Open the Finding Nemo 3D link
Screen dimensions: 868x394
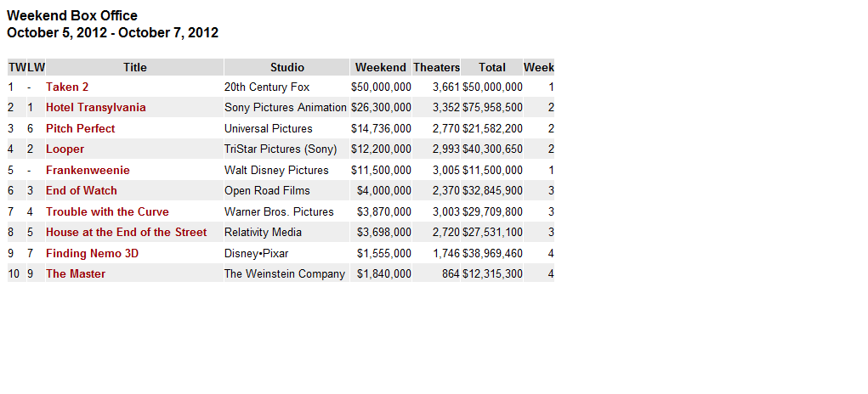click(x=92, y=253)
